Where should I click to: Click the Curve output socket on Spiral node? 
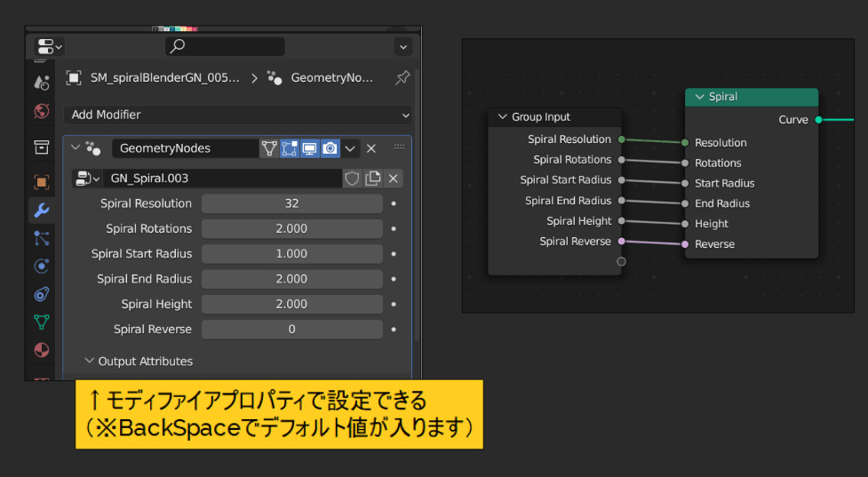click(x=818, y=120)
